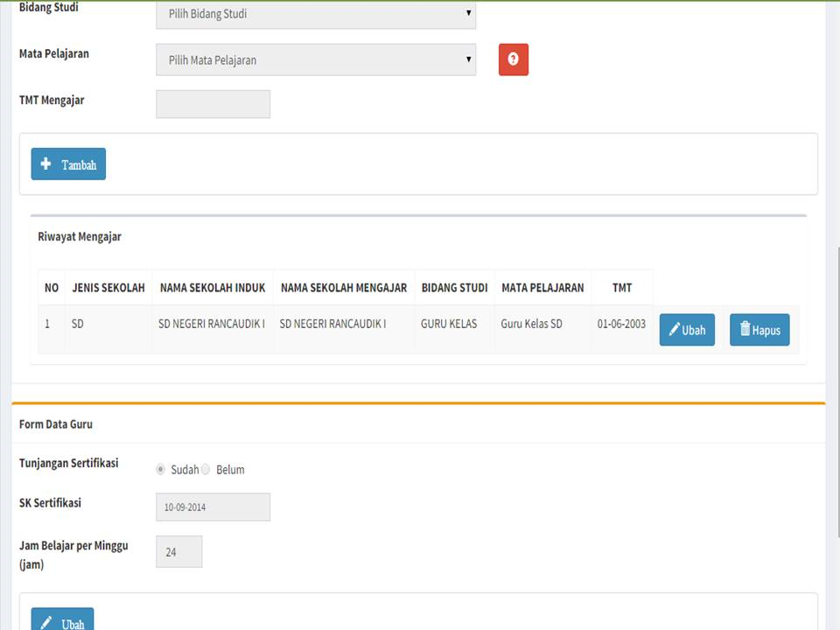Click the Guru Kelas SD cell
This screenshot has height=630, width=840.
(x=531, y=324)
